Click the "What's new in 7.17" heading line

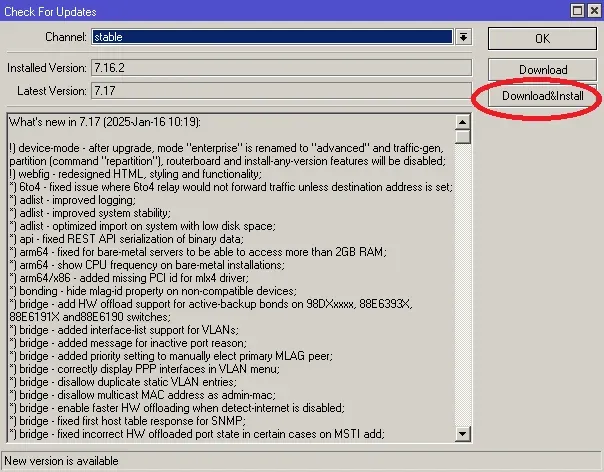[x=105, y=122]
